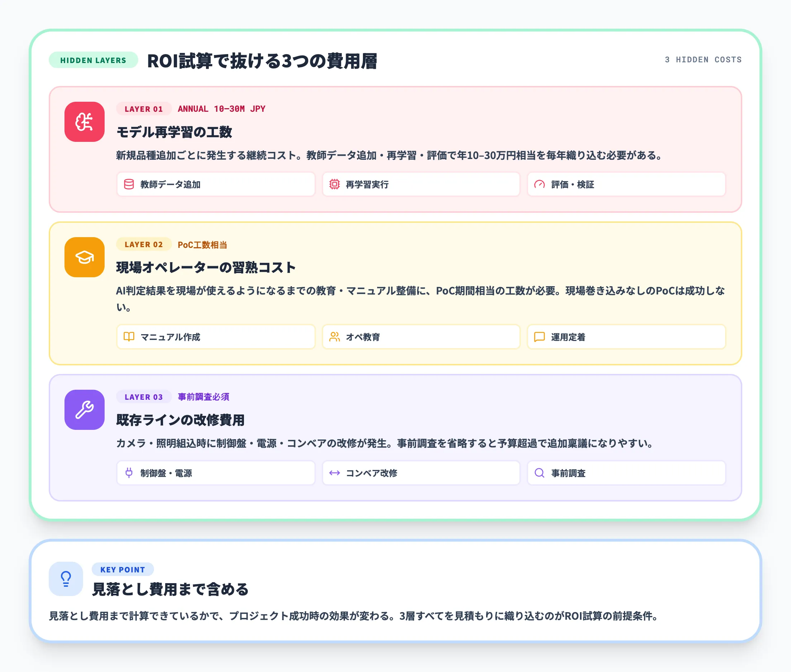
Task: Click the heading 現場オペレーターの習熟コスト
Action: pos(206,268)
